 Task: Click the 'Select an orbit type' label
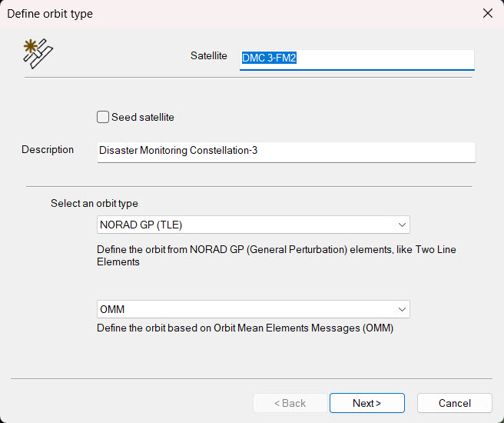(94, 203)
